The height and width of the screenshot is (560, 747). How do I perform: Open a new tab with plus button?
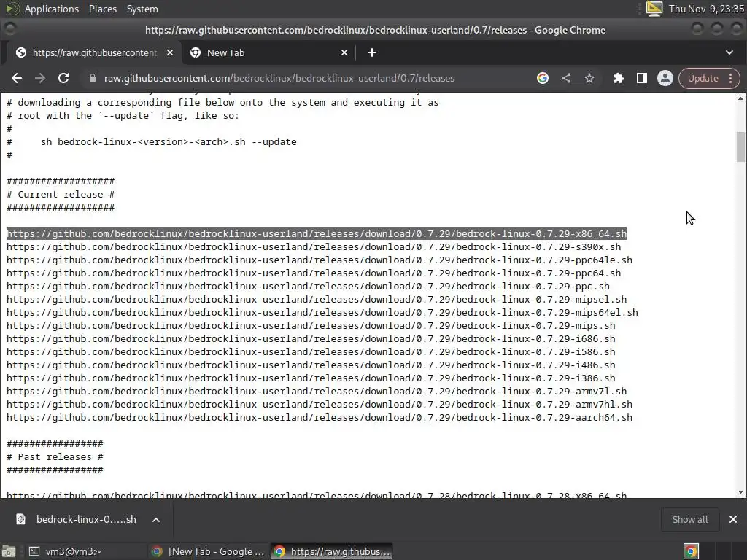372,52
